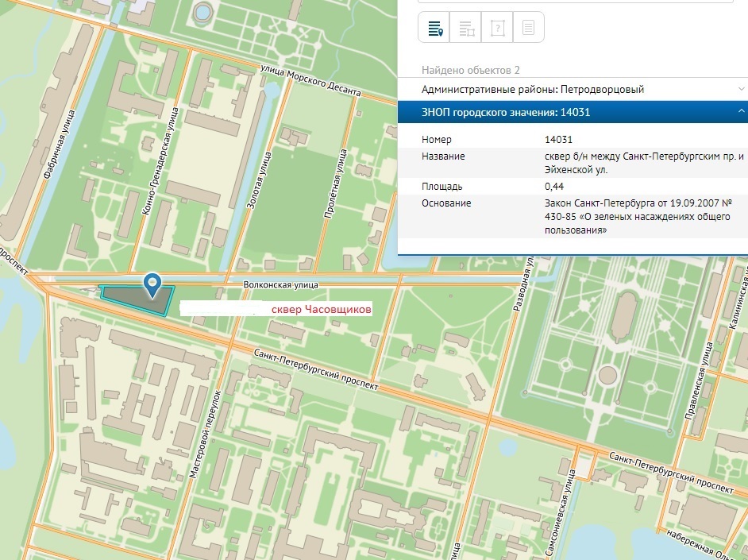Select the identify-by-area list tool
This screenshot has width=748, height=560.
466,29
